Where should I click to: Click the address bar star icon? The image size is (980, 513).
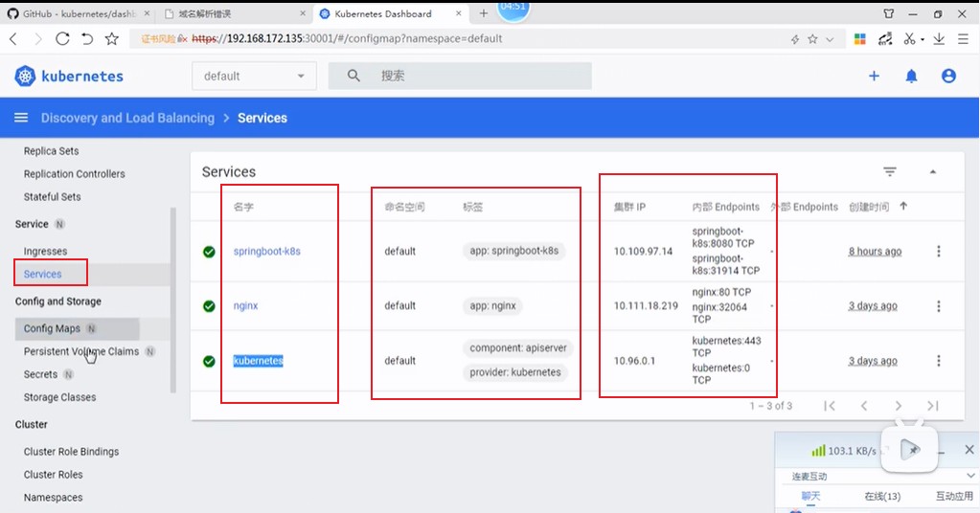click(x=812, y=38)
